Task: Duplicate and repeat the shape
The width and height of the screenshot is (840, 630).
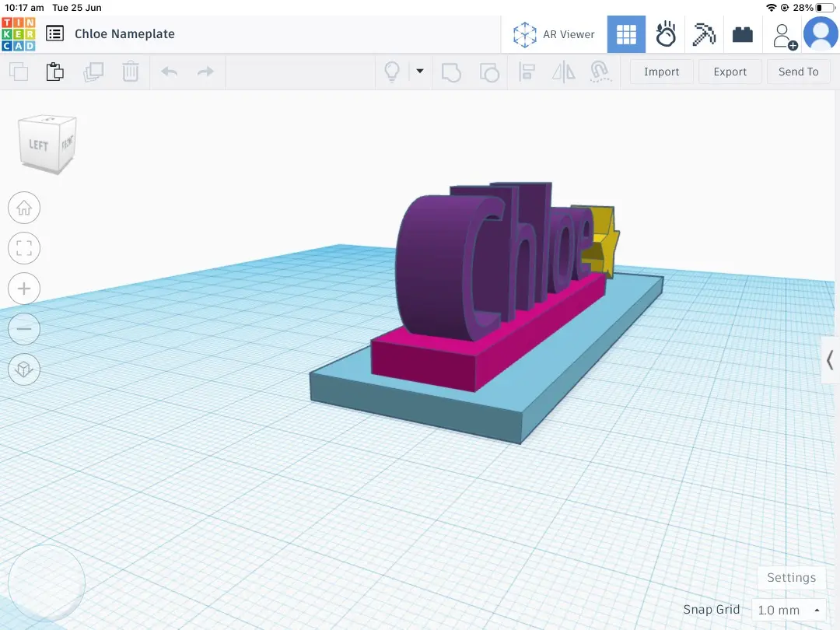Action: click(93, 72)
